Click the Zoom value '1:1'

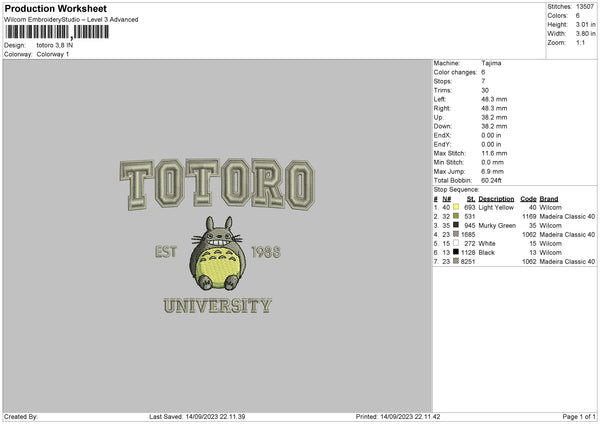(580, 42)
